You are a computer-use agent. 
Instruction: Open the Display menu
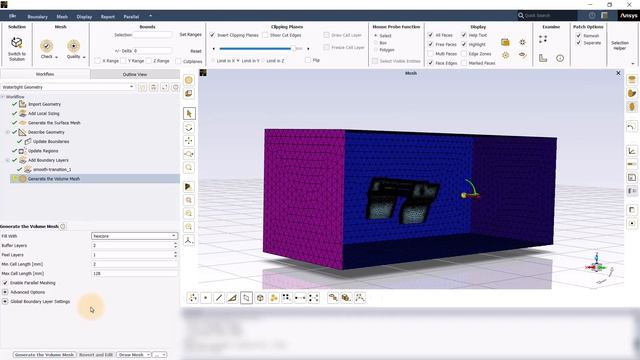click(x=84, y=17)
